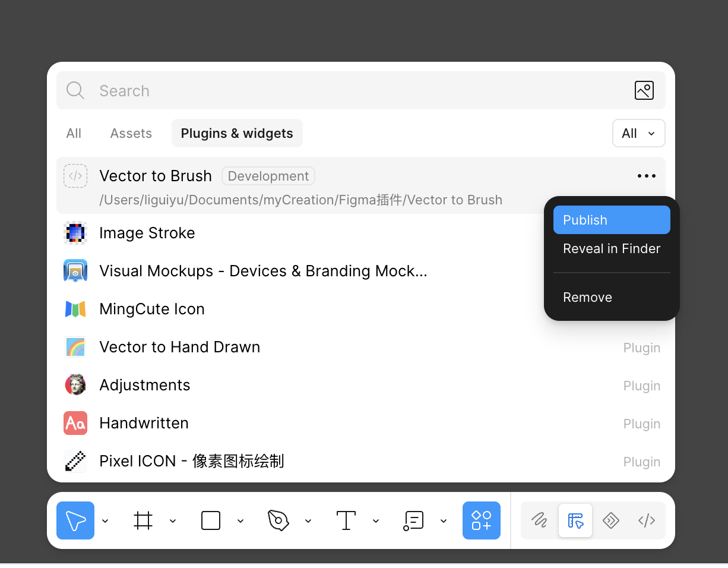The image size is (728, 568).
Task: Click the Development badge
Action: 268,176
